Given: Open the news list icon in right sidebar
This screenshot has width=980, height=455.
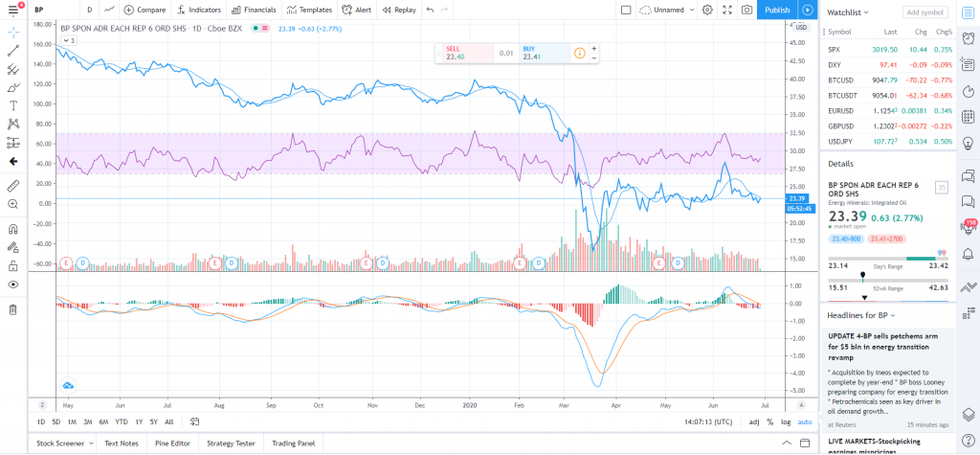Looking at the screenshot, I should (969, 64).
